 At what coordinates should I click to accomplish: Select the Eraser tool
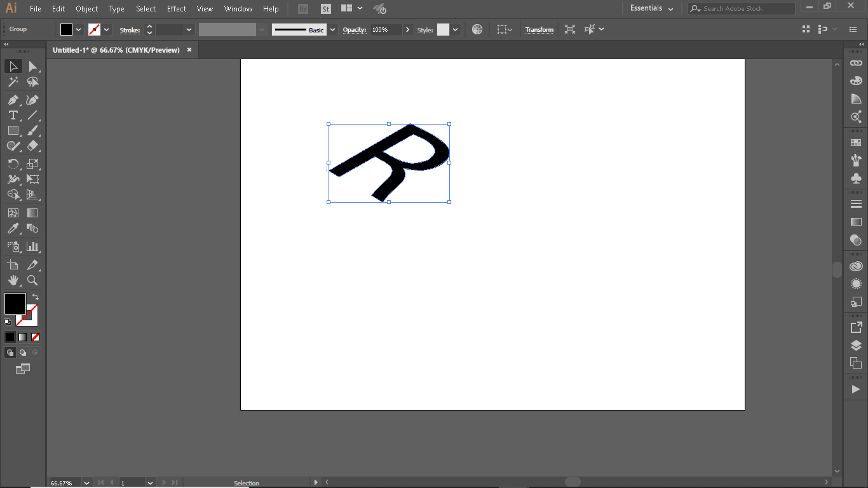coord(32,146)
